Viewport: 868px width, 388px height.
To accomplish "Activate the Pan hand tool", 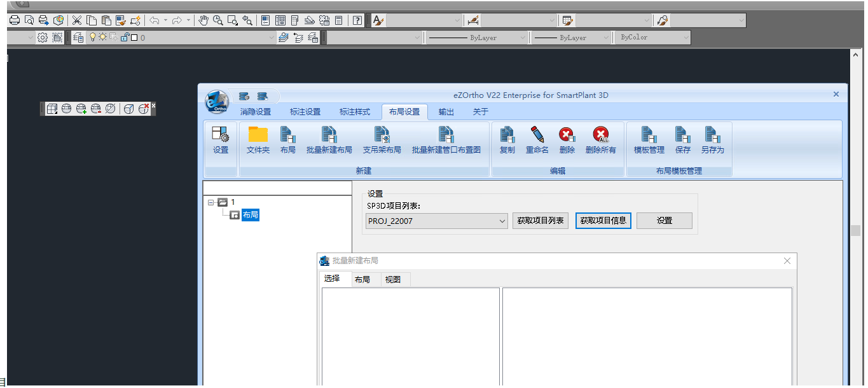I will click(203, 20).
